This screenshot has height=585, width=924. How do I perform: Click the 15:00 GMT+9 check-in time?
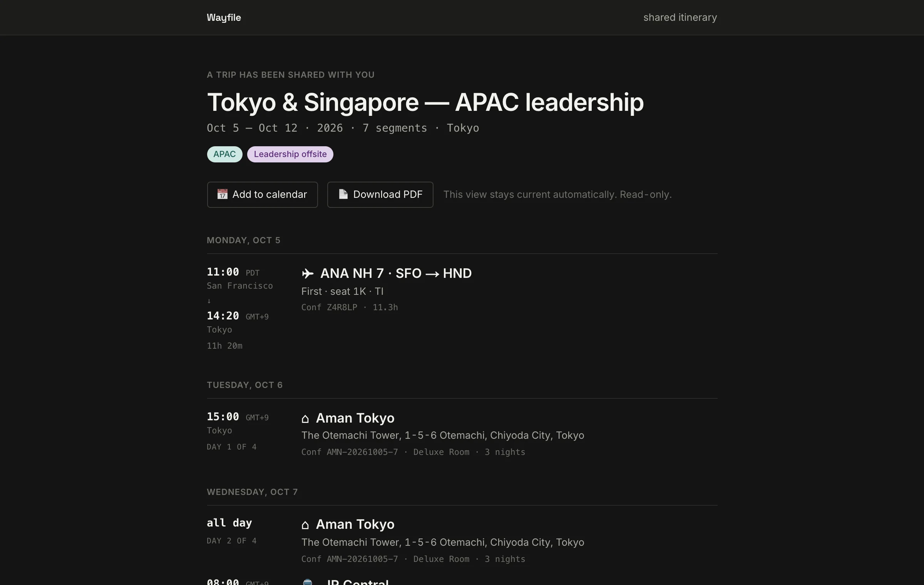click(x=238, y=417)
